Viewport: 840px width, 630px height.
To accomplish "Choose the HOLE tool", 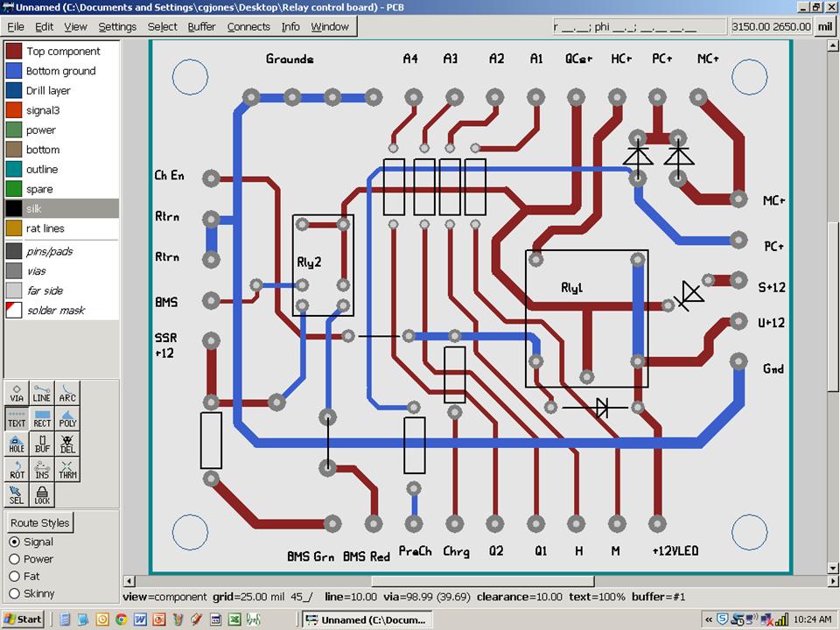I will (17, 444).
